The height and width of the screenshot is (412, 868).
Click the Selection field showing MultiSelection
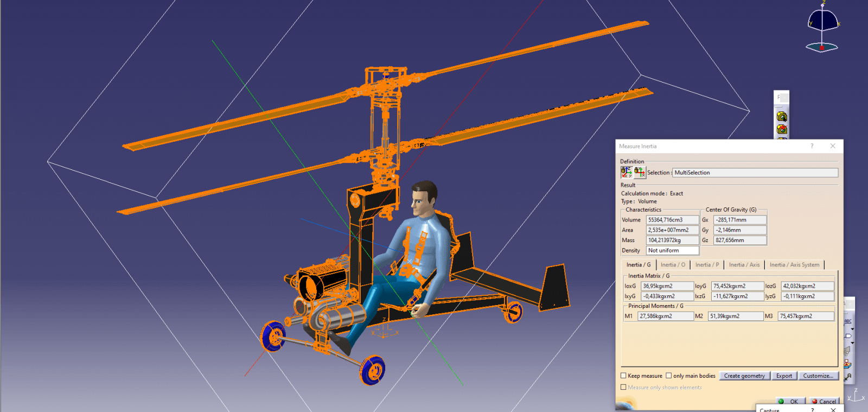click(755, 173)
